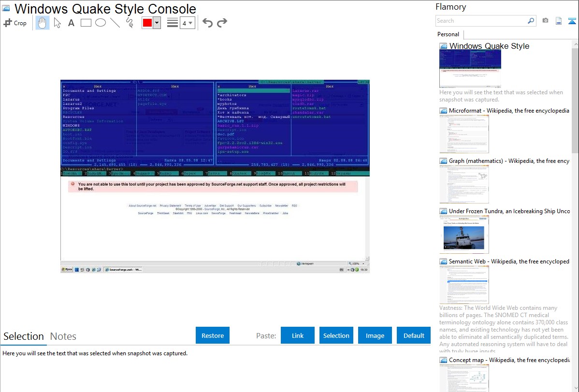Select the text annotation tool
This screenshot has height=392, width=579.
tap(71, 23)
